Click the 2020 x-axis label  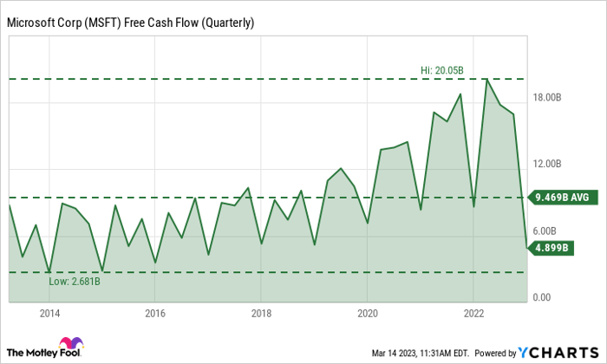tap(368, 314)
